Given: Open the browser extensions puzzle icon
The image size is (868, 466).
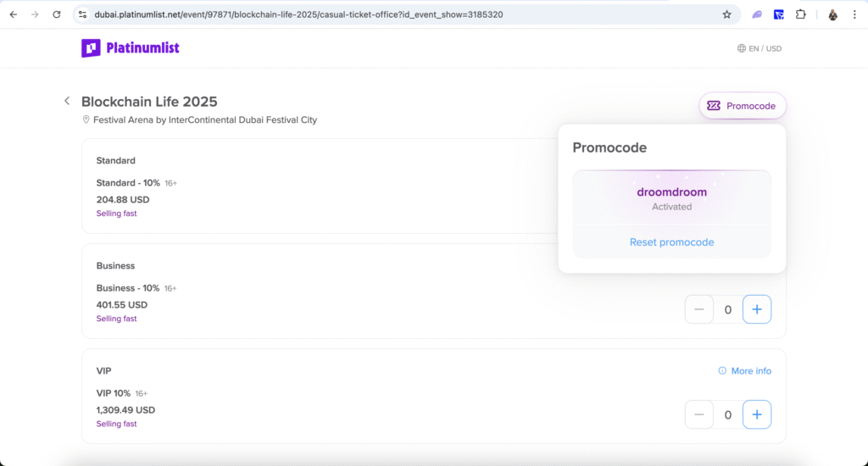Looking at the screenshot, I should 800,14.
